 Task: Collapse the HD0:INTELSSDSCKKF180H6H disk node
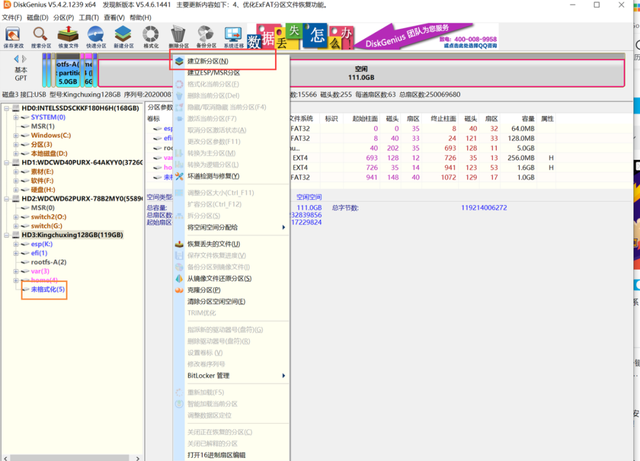[x=7, y=108]
